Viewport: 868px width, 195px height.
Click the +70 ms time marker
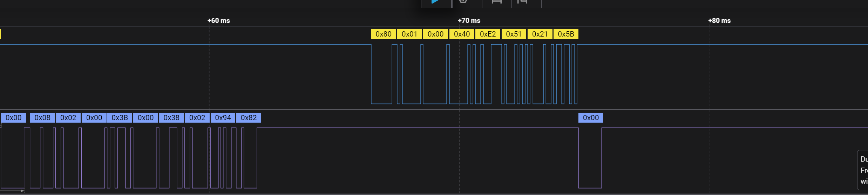(469, 20)
